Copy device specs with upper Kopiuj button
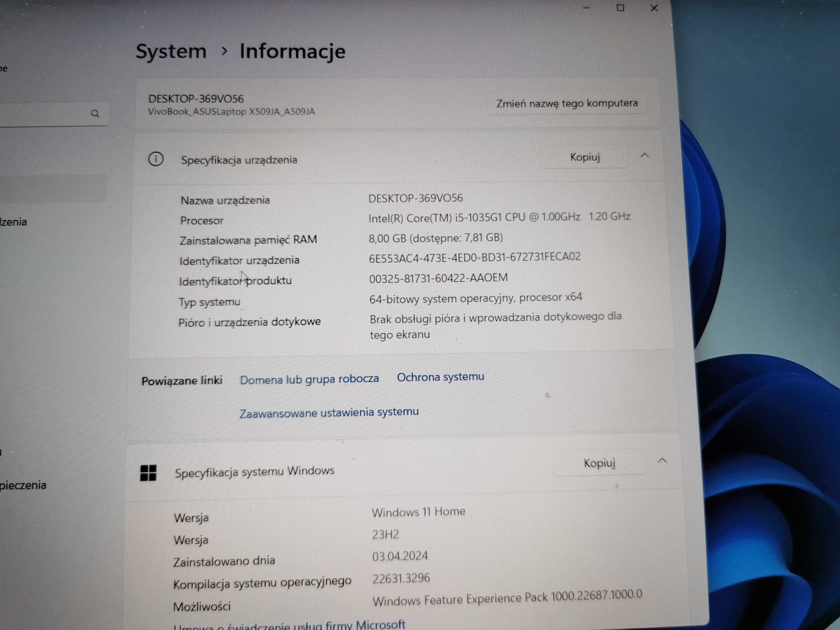 [585, 157]
